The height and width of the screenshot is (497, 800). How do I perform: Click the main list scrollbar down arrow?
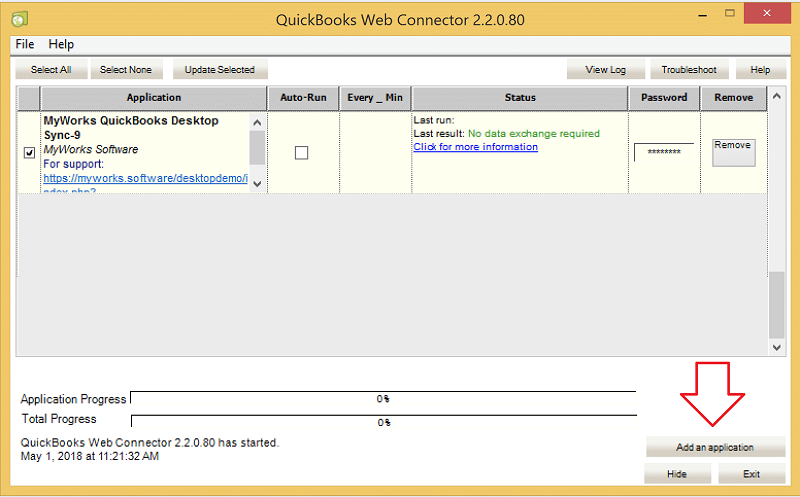777,347
